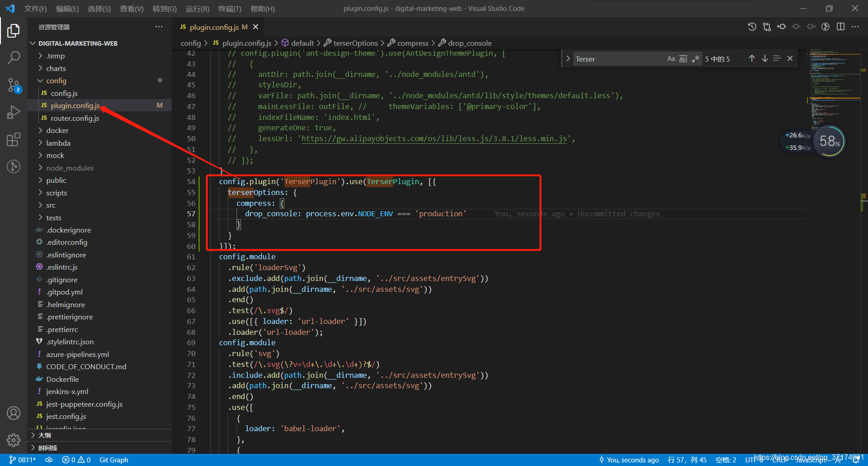The image size is (868, 466).
Task: Open Source Control view in activity bar
Action: (x=14, y=86)
